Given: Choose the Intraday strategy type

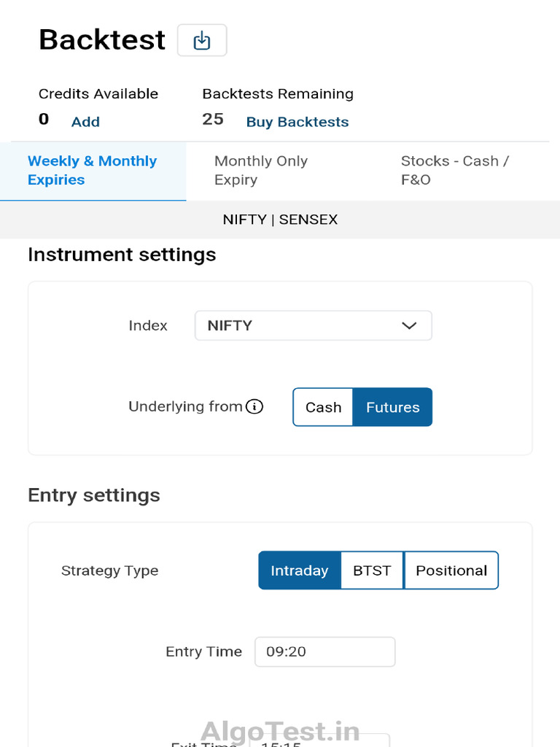Looking at the screenshot, I should 300,570.
